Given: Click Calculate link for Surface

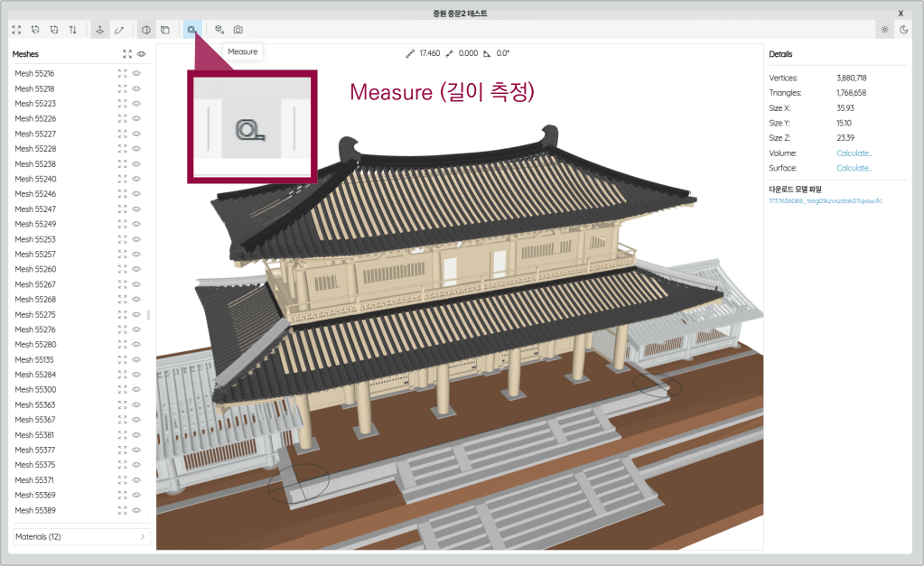Looking at the screenshot, I should tap(854, 168).
